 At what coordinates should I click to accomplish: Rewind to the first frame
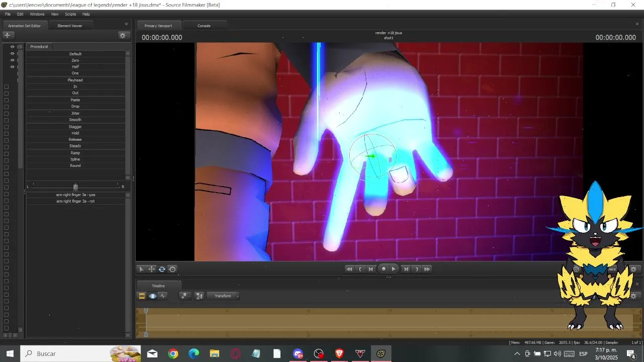(349, 269)
